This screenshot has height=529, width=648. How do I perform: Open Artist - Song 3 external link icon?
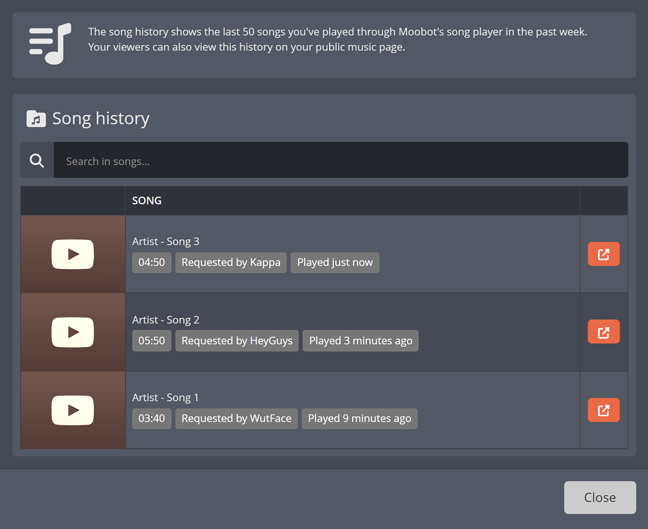pyautogui.click(x=603, y=254)
